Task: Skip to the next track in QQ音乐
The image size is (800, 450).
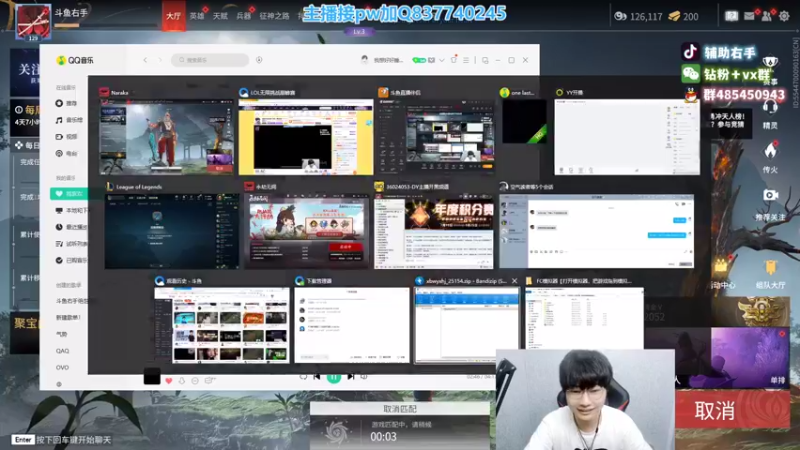Action: pyautogui.click(x=351, y=378)
